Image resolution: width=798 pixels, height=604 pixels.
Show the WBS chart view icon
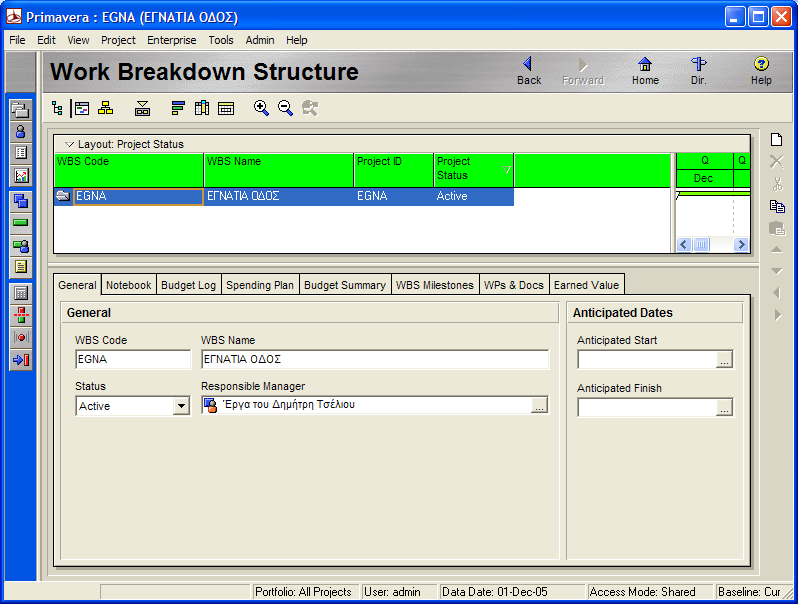click(x=106, y=108)
